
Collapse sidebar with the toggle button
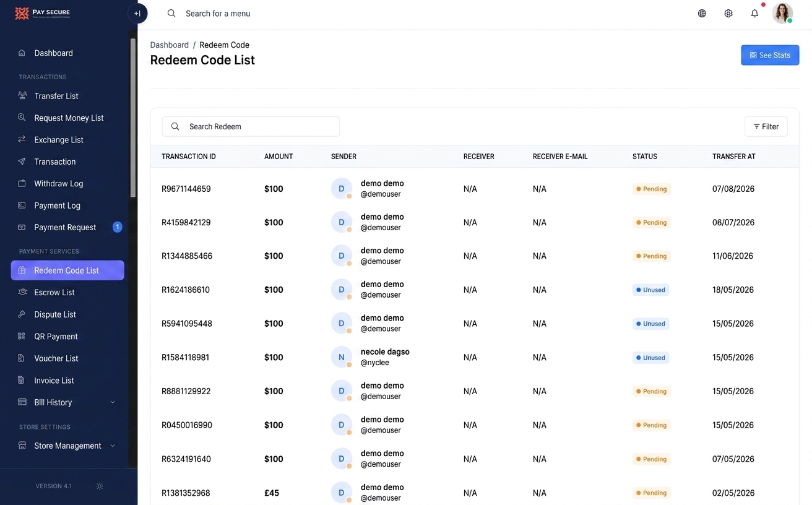tap(137, 13)
